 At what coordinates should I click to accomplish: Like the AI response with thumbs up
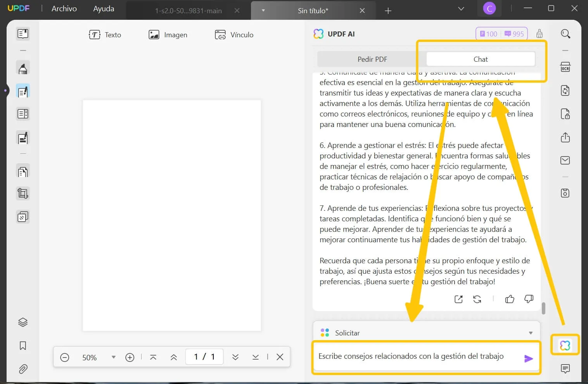510,299
